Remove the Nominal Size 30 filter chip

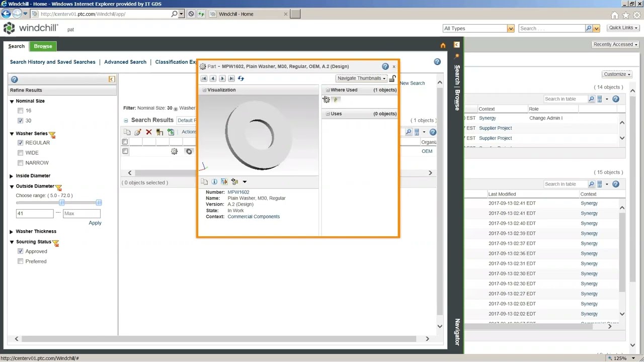point(176,109)
